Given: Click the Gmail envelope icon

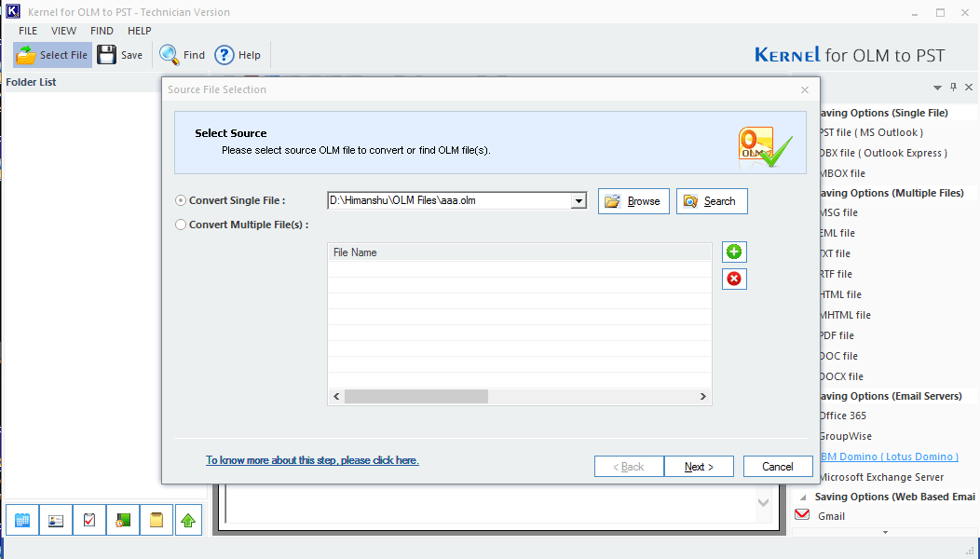Looking at the screenshot, I should tap(802, 515).
